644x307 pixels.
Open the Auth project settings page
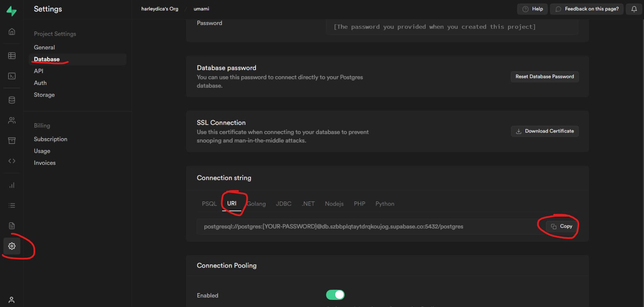(x=40, y=83)
